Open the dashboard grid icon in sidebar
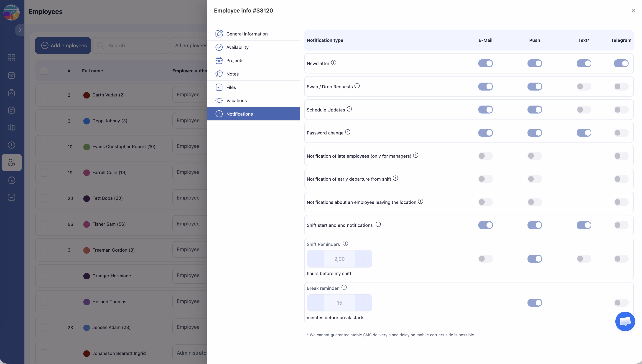 click(x=12, y=58)
